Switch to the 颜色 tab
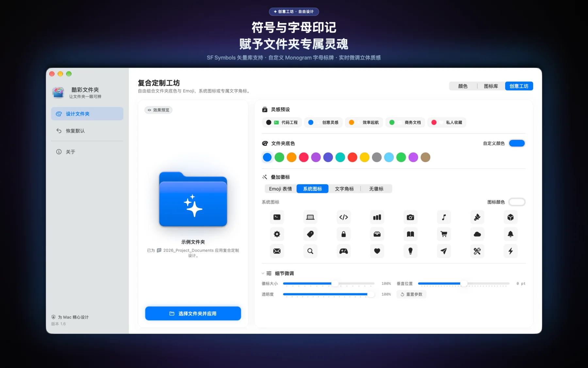This screenshot has width=588, height=368. coord(463,86)
